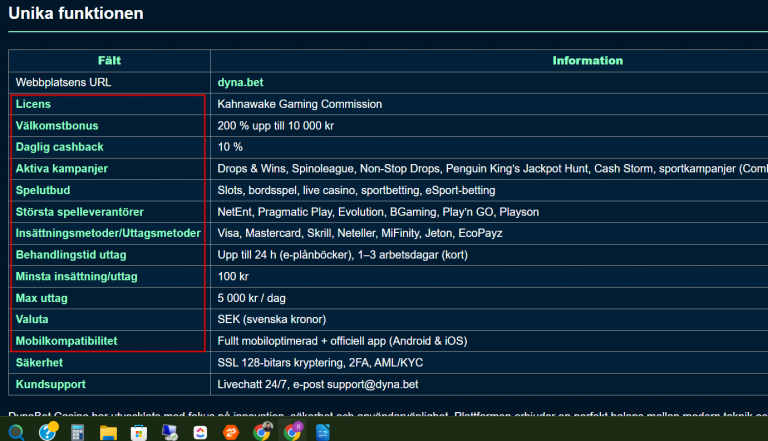The image size is (768, 441).
Task: Select the Aktiva kampanjer row label
Action: coord(62,169)
